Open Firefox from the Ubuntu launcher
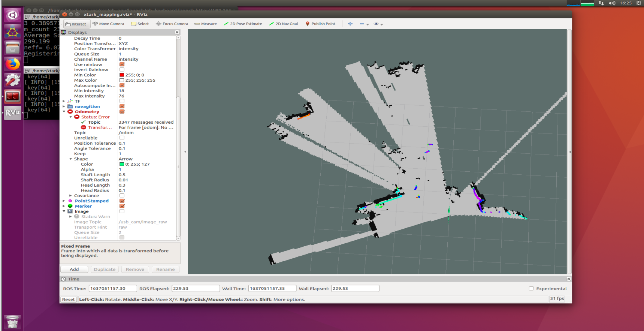The height and width of the screenshot is (331, 644). pyautogui.click(x=12, y=64)
